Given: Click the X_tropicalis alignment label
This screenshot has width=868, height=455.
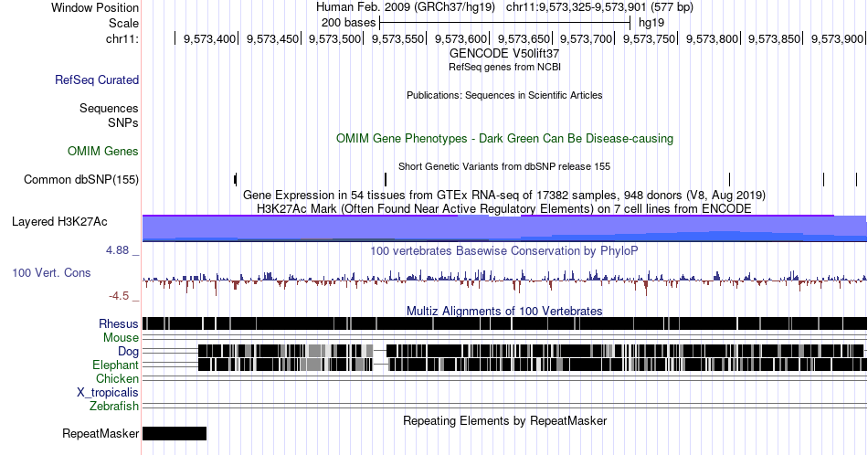Looking at the screenshot, I should click(108, 393).
